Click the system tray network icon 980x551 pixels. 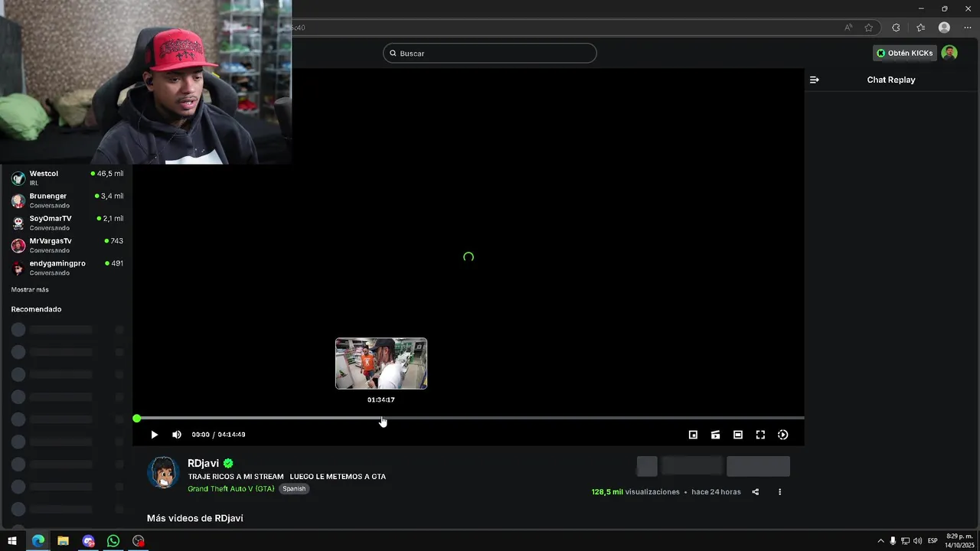coord(905,541)
